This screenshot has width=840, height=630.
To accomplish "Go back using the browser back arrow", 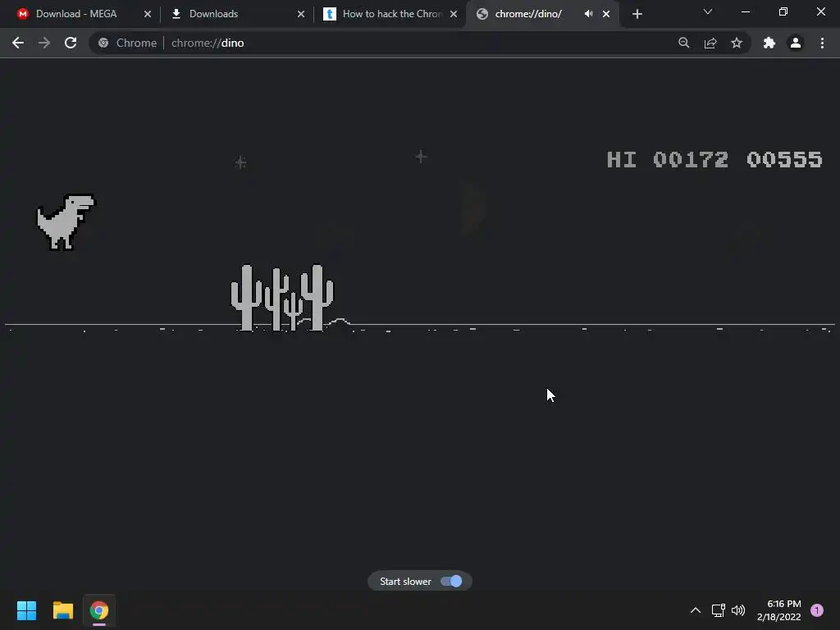I will coord(18,43).
